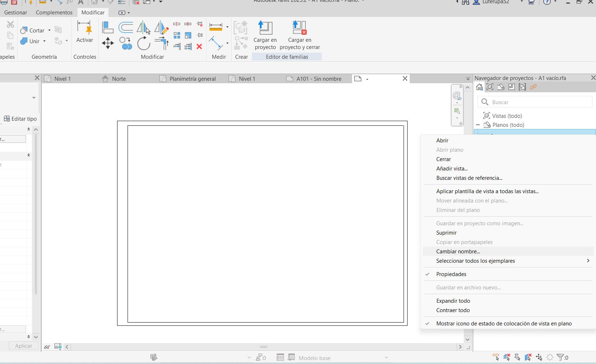Choose Cambiar nombre from context menu
The width and height of the screenshot is (596, 364).
click(x=458, y=252)
